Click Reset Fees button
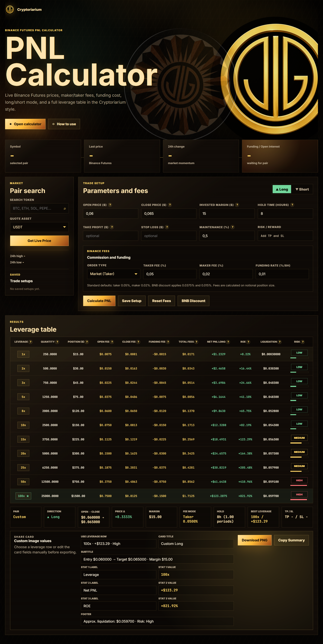 tap(161, 301)
